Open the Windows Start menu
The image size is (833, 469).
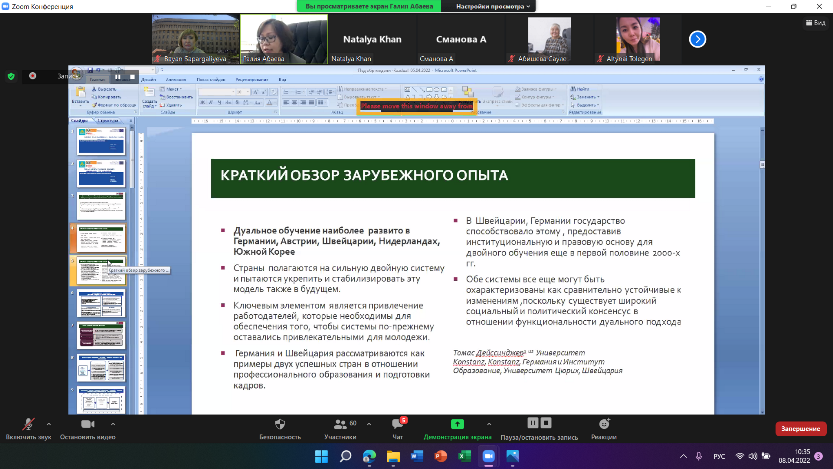(320, 456)
